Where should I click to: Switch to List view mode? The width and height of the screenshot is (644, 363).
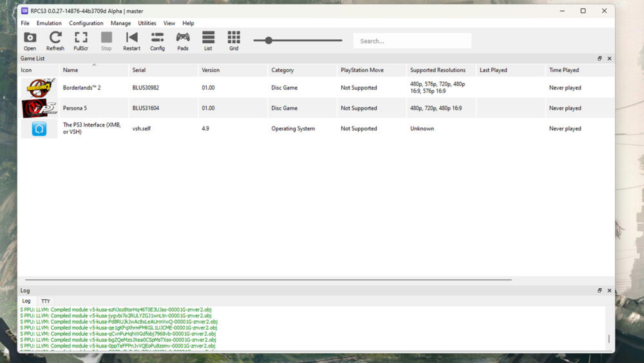pyautogui.click(x=208, y=41)
